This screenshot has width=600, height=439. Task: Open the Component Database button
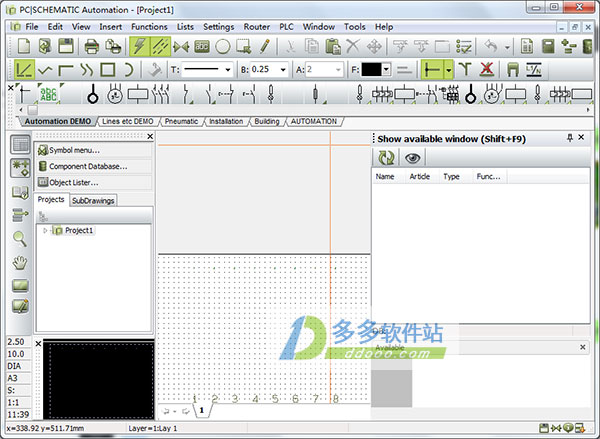pyautogui.click(x=93, y=166)
